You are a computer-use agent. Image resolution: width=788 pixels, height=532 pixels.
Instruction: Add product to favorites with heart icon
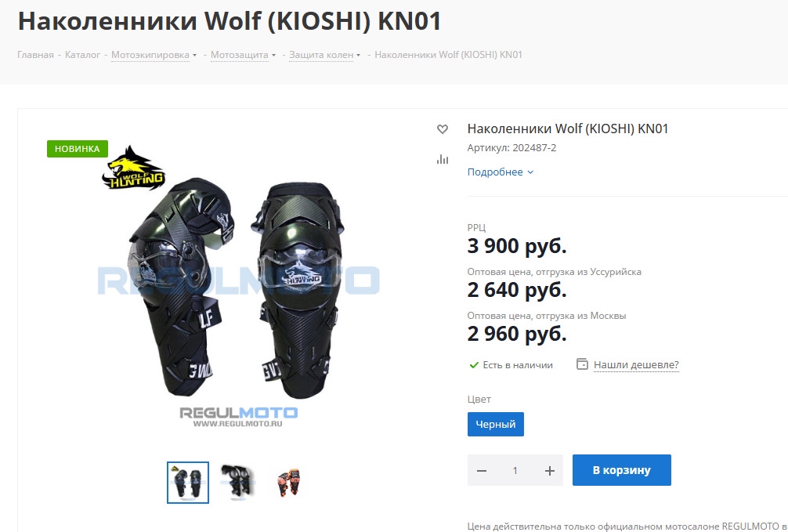(443, 129)
